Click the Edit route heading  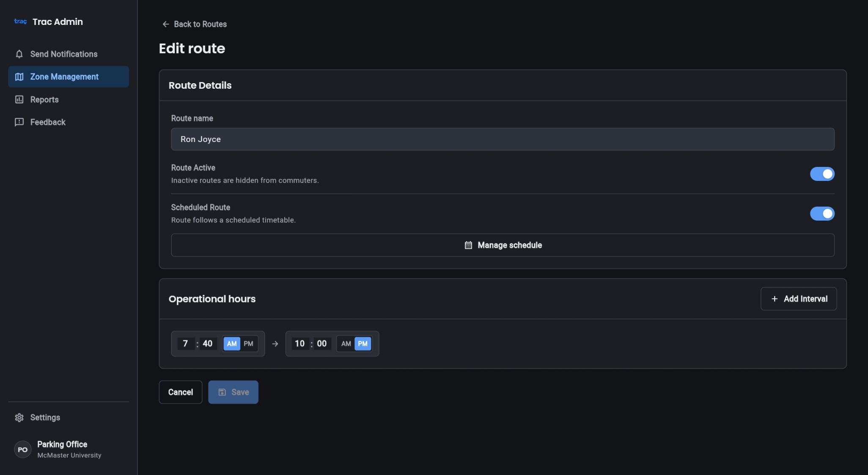[x=192, y=49]
